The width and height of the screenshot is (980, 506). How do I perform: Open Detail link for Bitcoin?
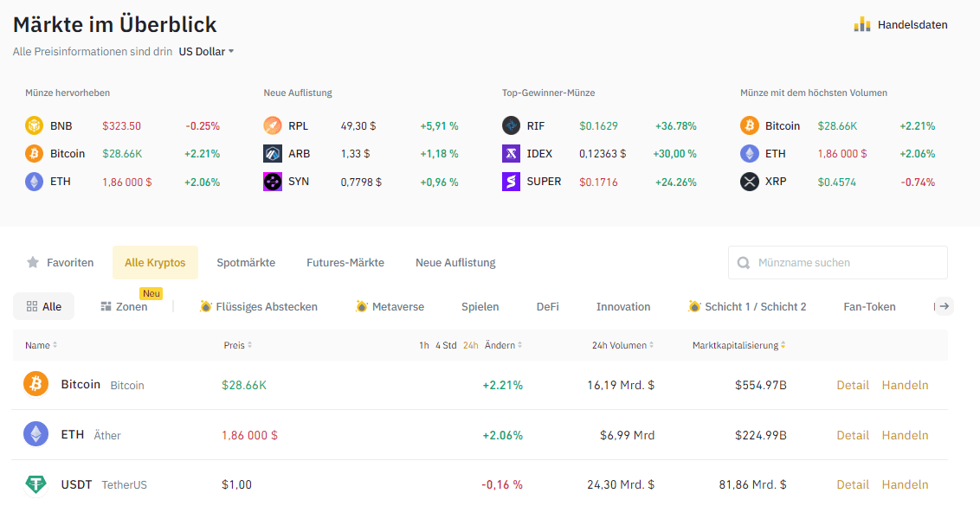click(x=853, y=385)
